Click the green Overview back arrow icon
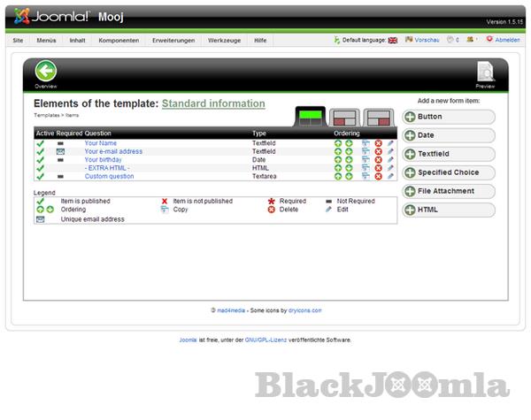 point(45,71)
